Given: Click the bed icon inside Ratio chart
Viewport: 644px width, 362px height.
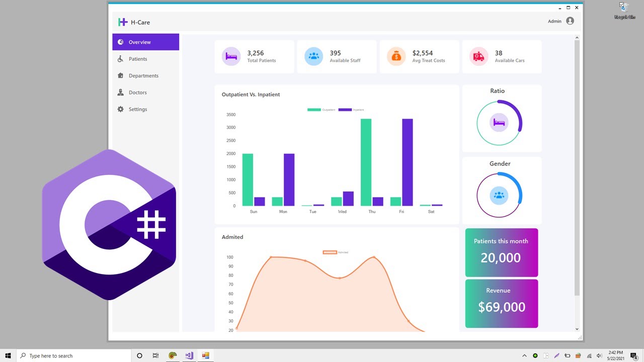Looking at the screenshot, I should point(499,123).
